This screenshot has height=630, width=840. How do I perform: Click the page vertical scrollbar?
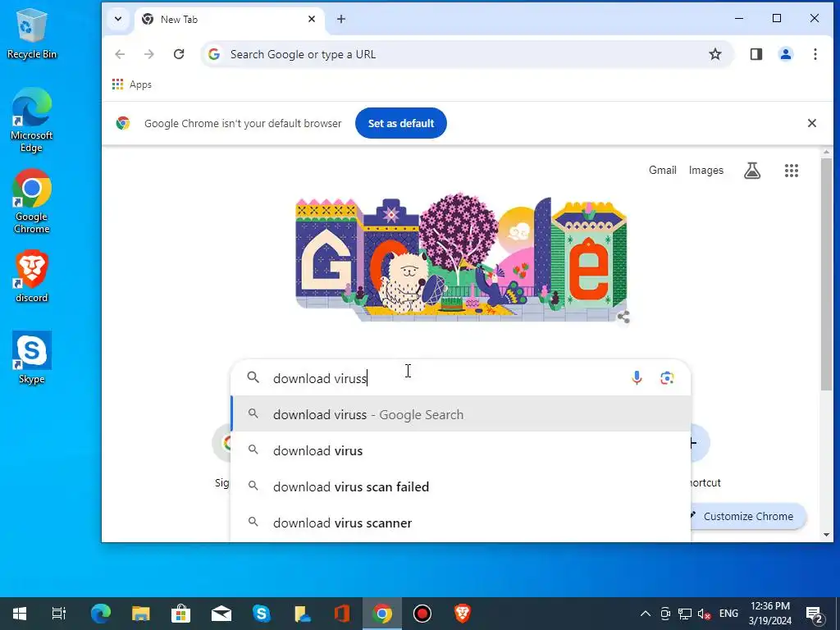826,274
